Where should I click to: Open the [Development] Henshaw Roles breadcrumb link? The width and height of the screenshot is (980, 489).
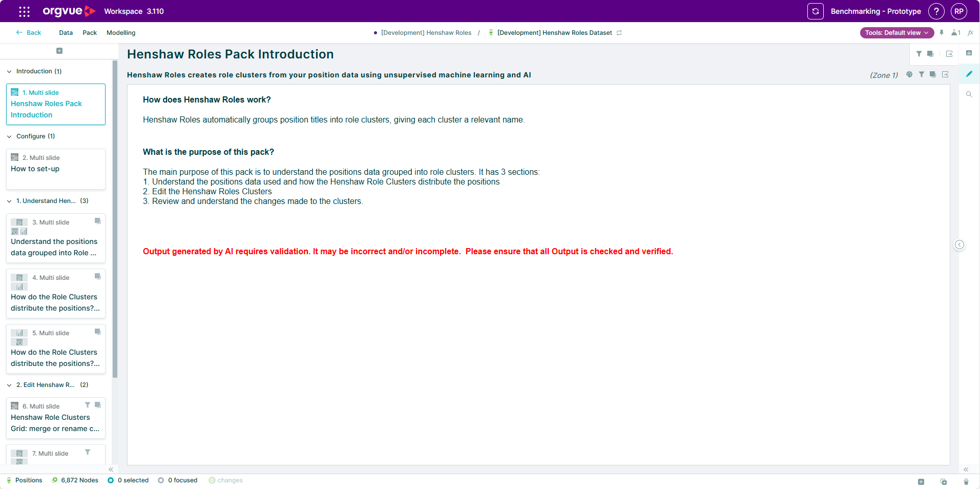click(426, 32)
